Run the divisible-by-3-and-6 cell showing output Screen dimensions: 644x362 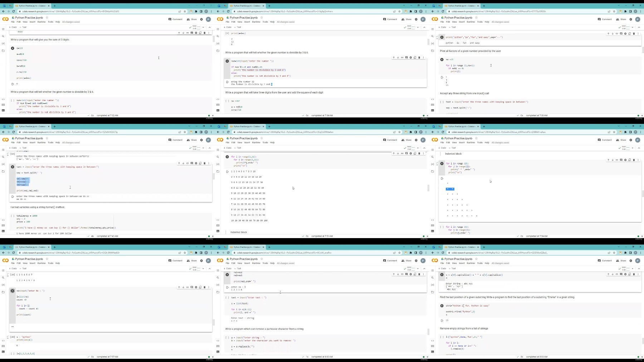point(227,61)
